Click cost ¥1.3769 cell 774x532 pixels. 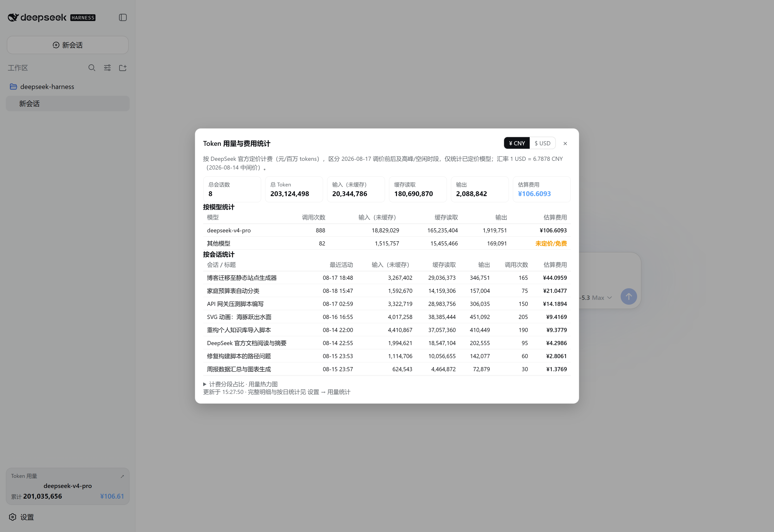556,369
